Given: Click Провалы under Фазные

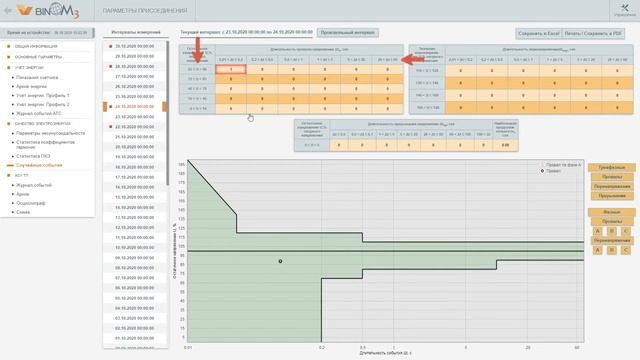Looking at the screenshot, I should tap(612, 222).
